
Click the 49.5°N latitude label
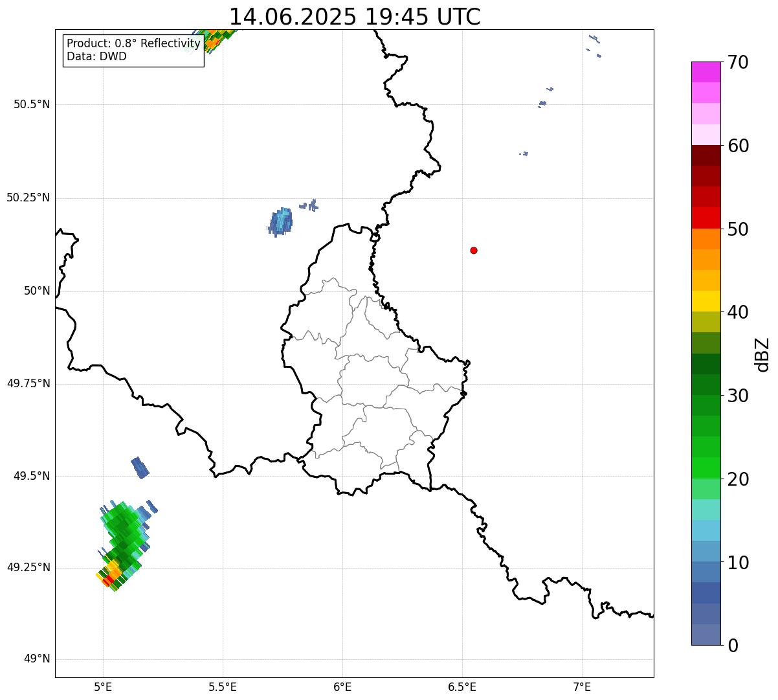pyautogui.click(x=32, y=476)
